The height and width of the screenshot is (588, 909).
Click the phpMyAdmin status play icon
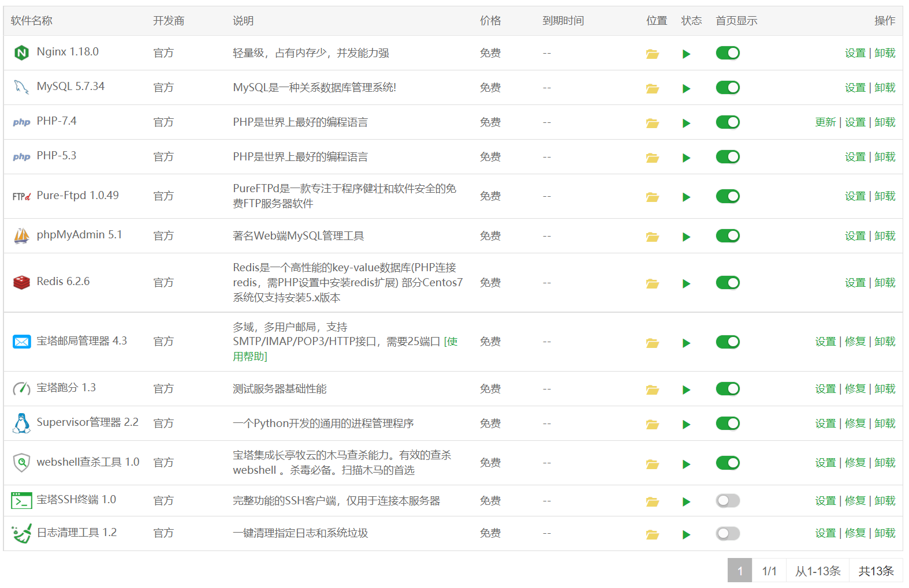(686, 237)
